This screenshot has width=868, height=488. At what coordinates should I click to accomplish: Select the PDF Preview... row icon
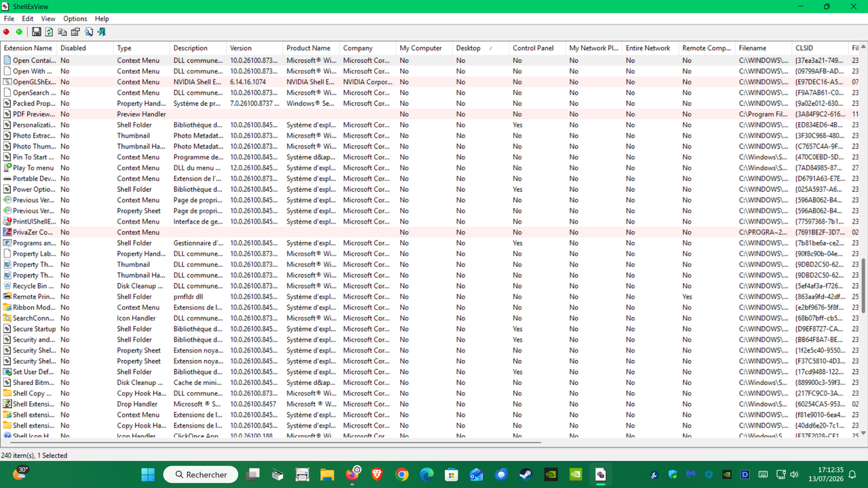coord(7,114)
